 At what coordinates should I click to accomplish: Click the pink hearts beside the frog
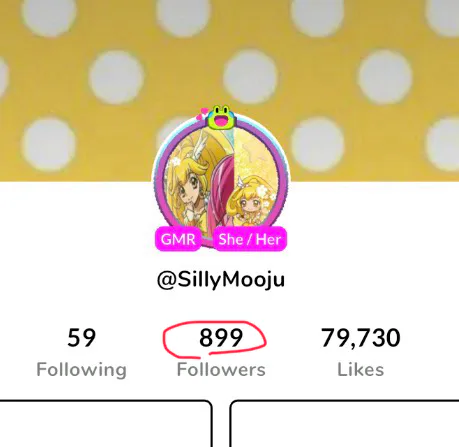point(202,114)
